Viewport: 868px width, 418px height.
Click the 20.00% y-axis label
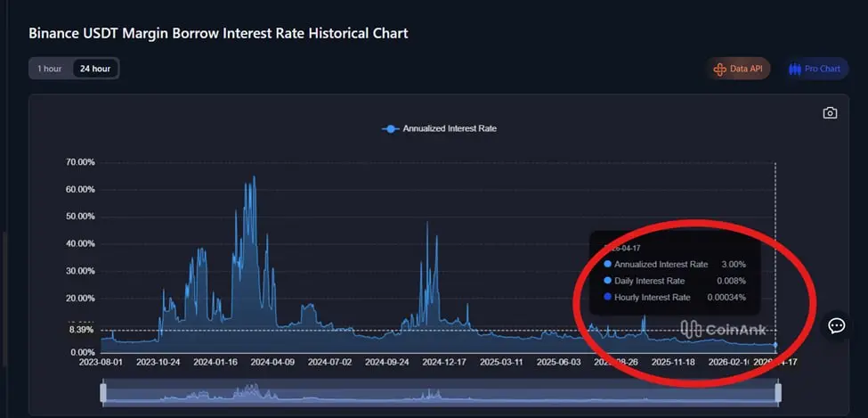pos(78,299)
